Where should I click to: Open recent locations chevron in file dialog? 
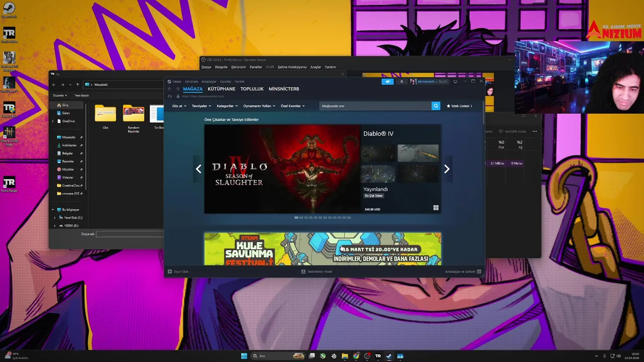tap(70, 84)
